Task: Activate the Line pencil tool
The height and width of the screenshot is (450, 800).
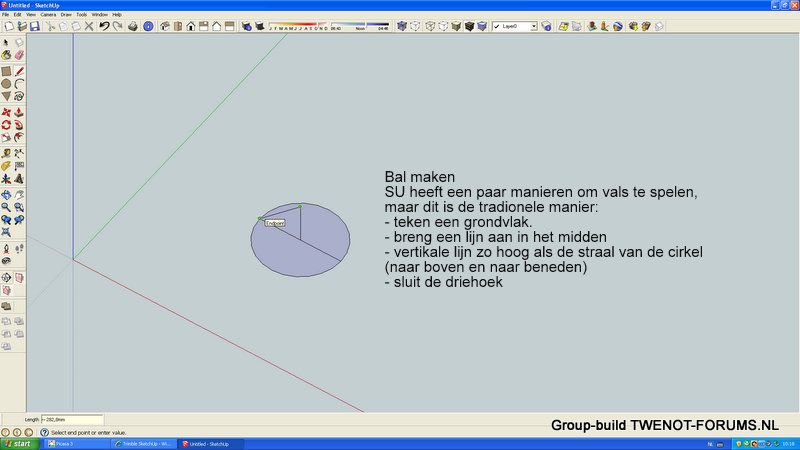Action: pyautogui.click(x=19, y=71)
